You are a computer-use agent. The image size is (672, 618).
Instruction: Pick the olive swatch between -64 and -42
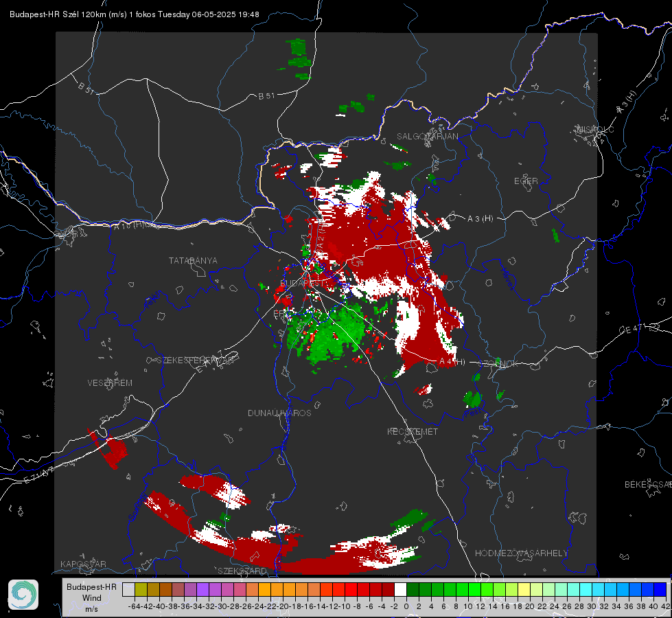pyautogui.click(x=141, y=589)
